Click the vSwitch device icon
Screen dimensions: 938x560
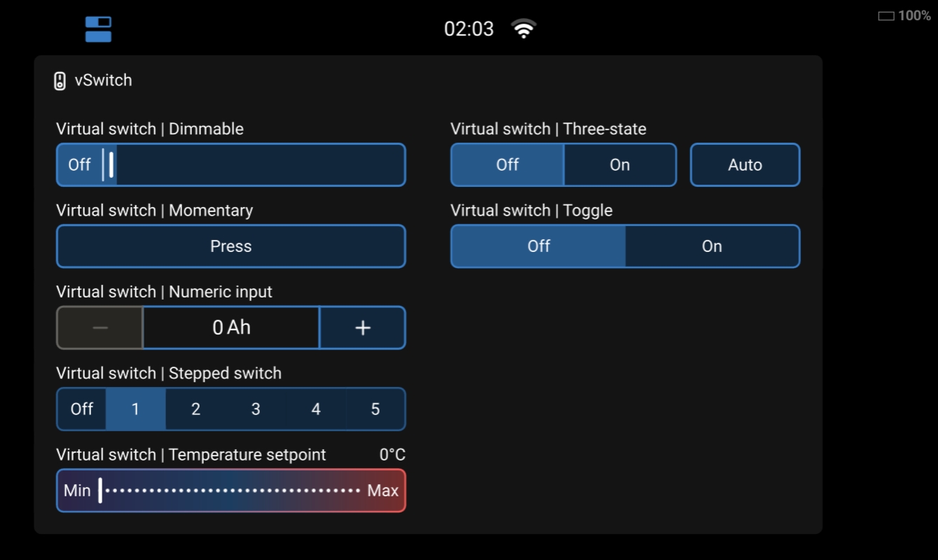coord(60,80)
